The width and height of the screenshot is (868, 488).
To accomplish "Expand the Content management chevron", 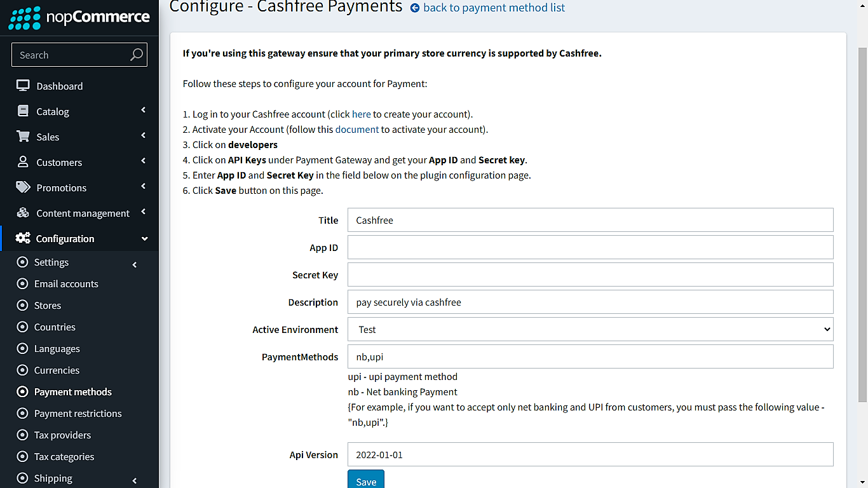I will 144,212.
